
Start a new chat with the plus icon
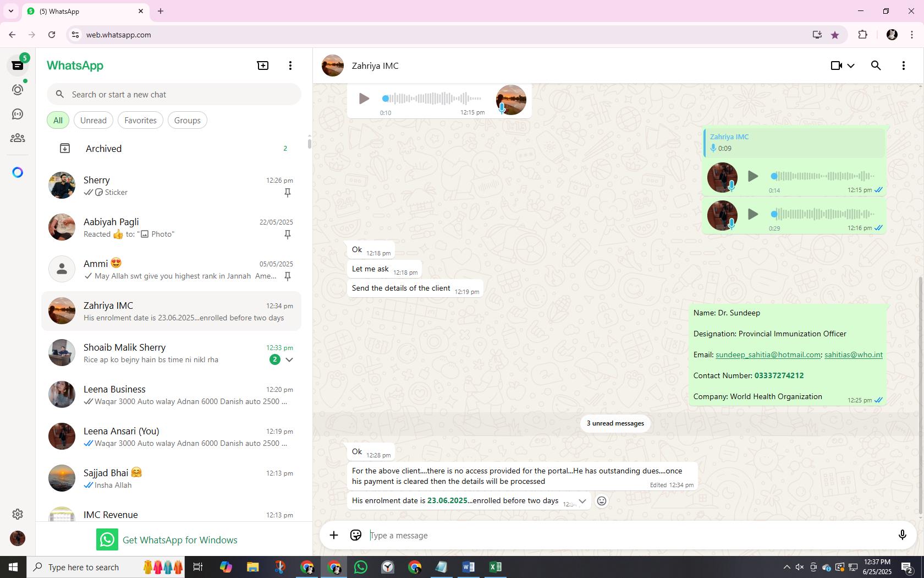coord(263,66)
